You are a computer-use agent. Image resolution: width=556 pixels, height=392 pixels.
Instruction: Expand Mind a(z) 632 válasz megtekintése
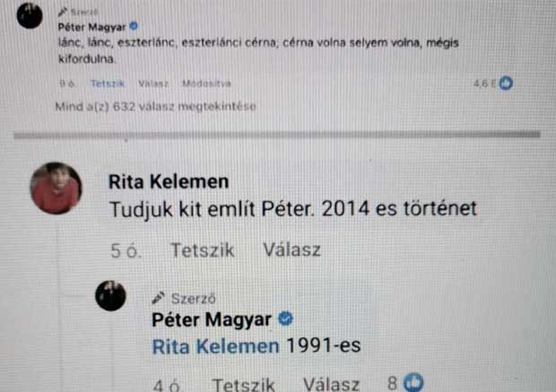point(156,107)
